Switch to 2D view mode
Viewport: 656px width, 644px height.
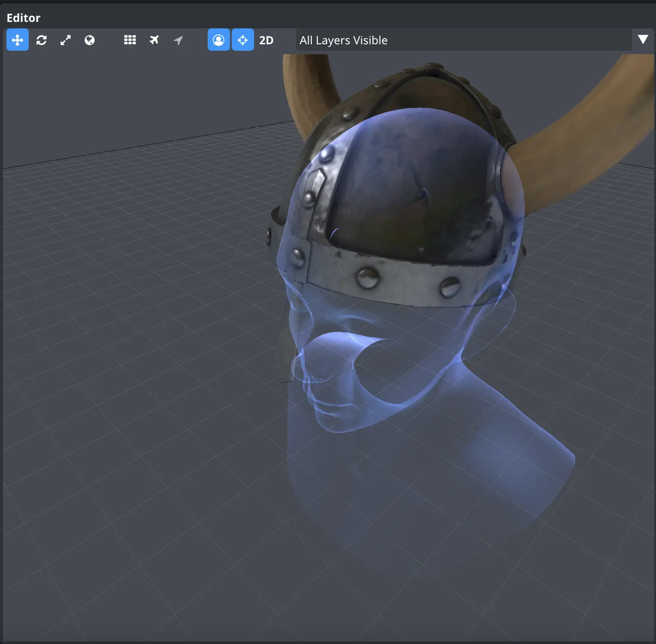[x=267, y=40]
